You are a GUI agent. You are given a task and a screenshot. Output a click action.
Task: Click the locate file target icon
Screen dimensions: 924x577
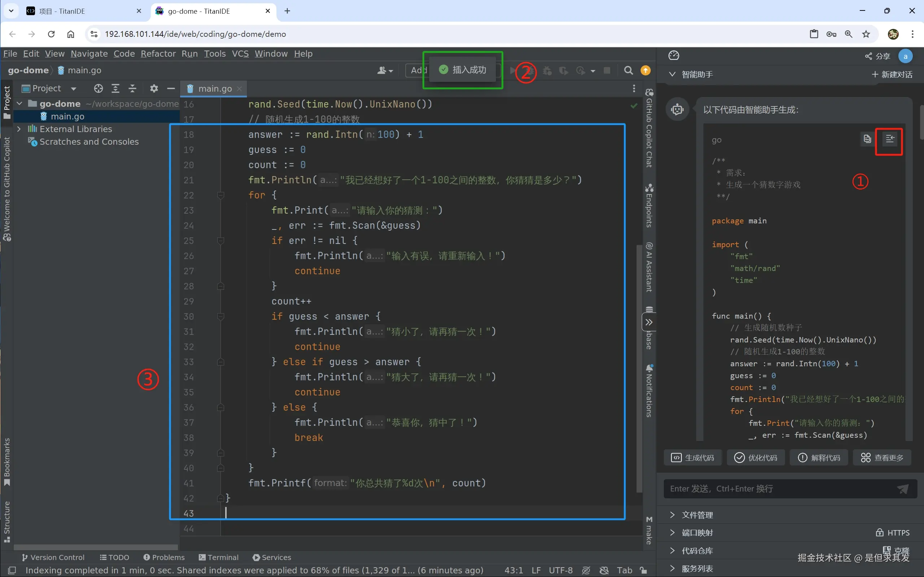coord(99,88)
